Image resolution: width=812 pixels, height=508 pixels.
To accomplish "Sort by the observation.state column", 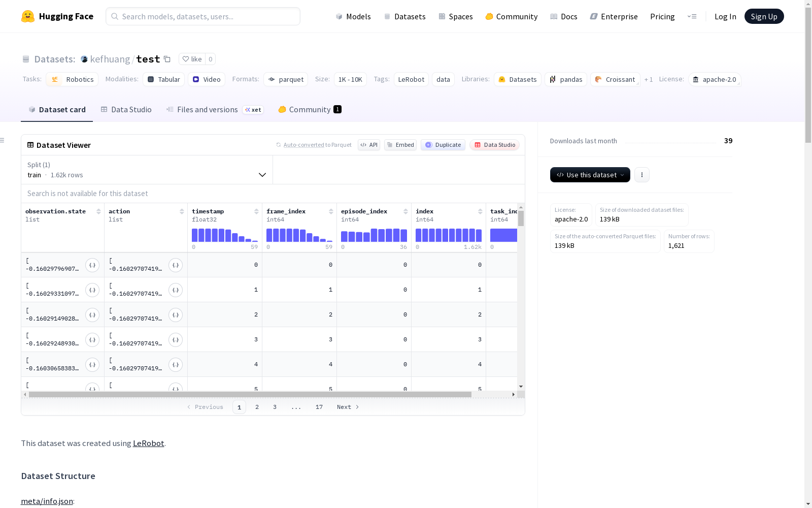I will (x=98, y=211).
